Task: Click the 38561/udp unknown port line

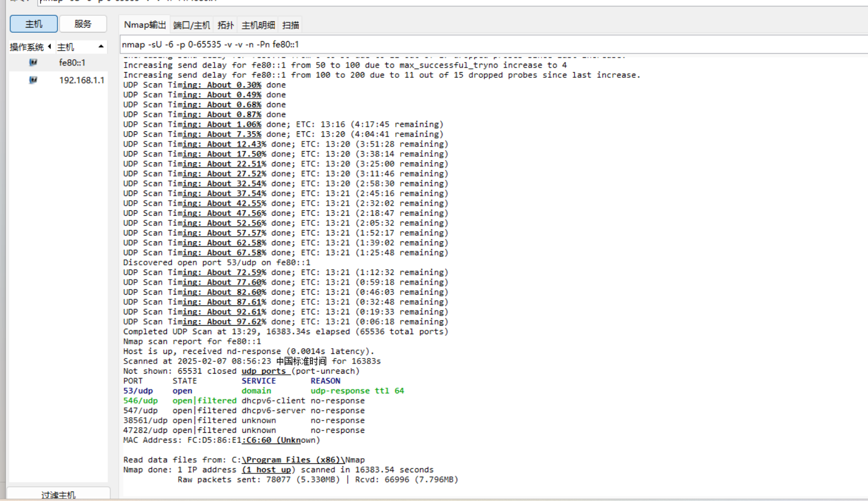Action: tap(244, 420)
